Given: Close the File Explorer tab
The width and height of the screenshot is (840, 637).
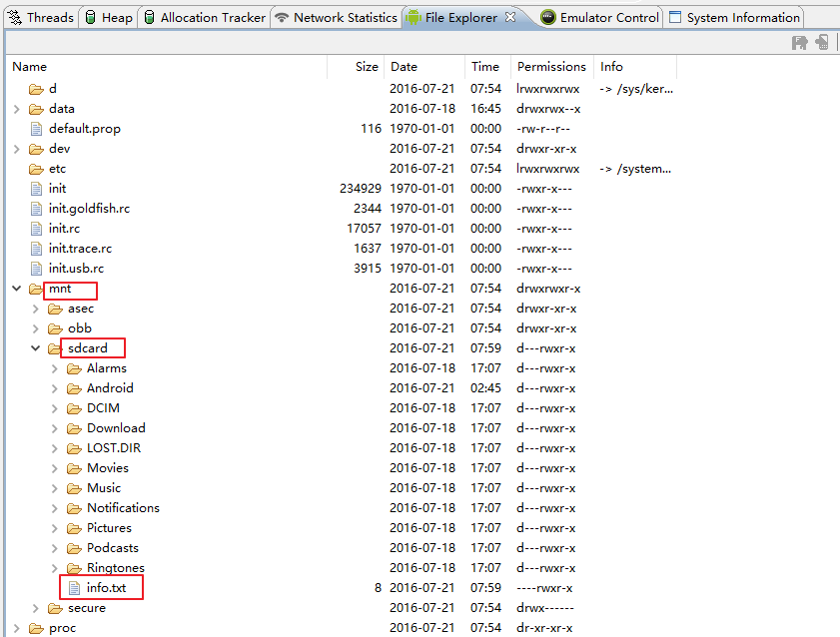Looking at the screenshot, I should click(510, 17).
